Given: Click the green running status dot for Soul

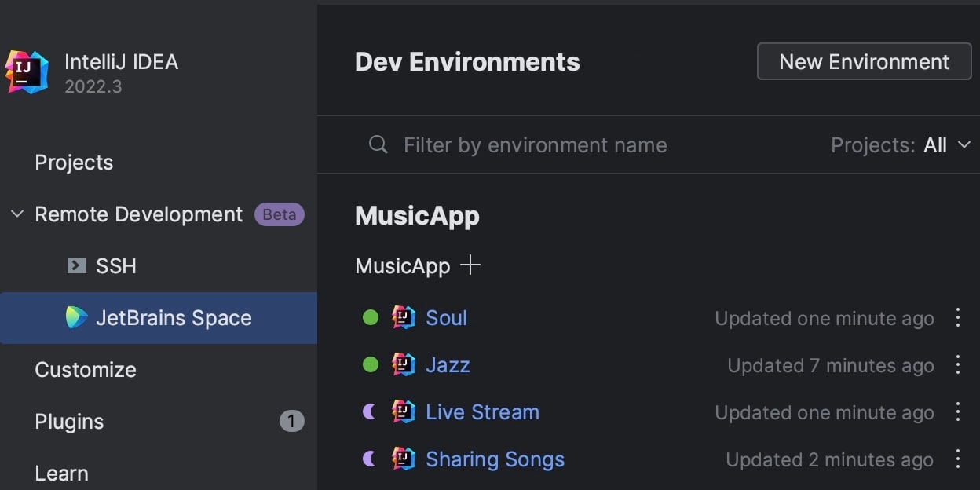Looking at the screenshot, I should click(x=371, y=317).
